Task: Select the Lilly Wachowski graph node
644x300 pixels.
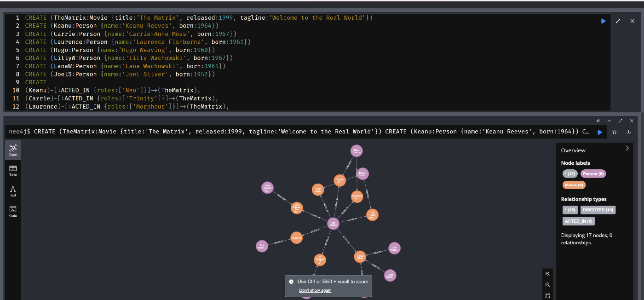Action: (394, 248)
